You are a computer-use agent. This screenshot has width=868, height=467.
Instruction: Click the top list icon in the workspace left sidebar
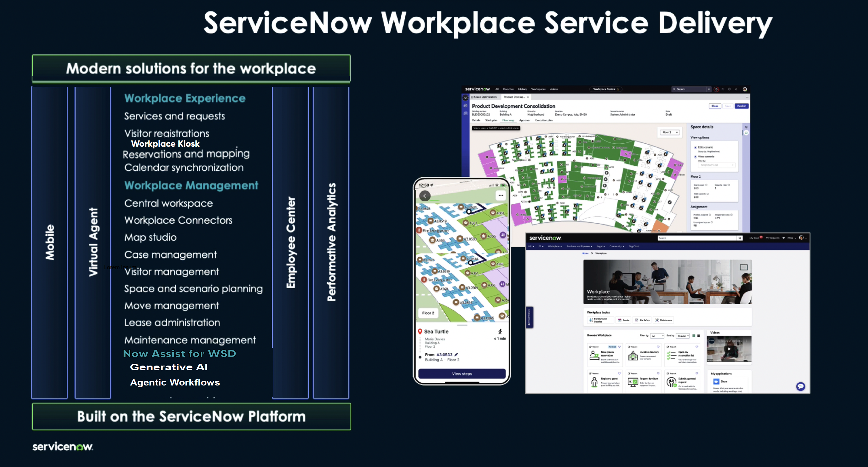coord(465,98)
